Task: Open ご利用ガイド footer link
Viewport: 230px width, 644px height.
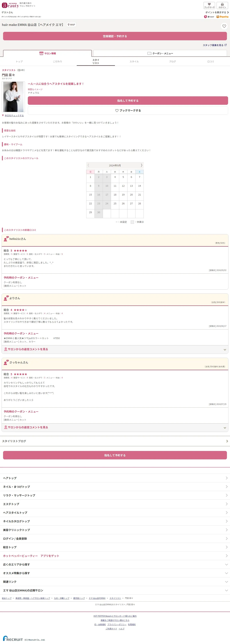Action: 111,629
